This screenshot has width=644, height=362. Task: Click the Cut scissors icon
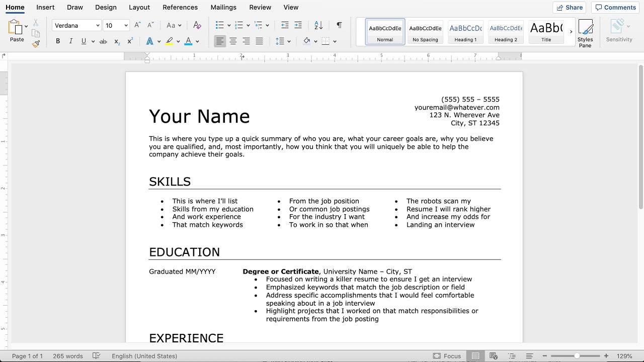click(x=36, y=23)
